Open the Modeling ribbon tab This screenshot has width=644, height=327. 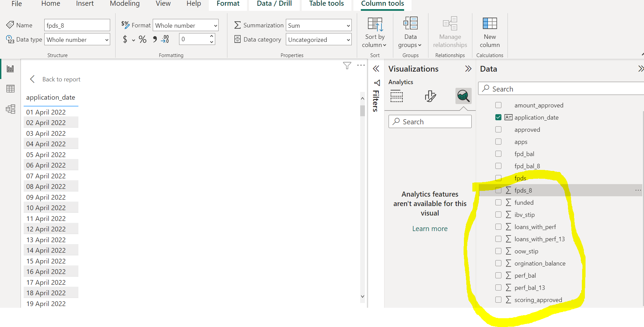[125, 4]
